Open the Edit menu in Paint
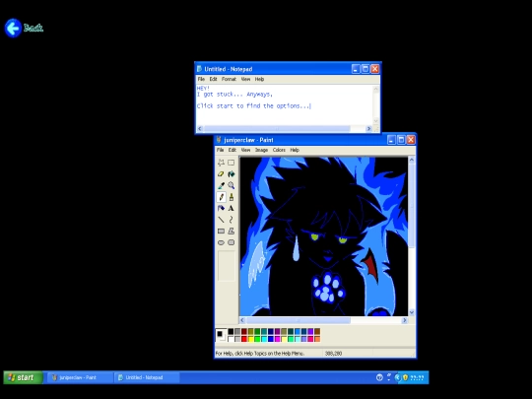The image size is (532, 399). coord(233,150)
